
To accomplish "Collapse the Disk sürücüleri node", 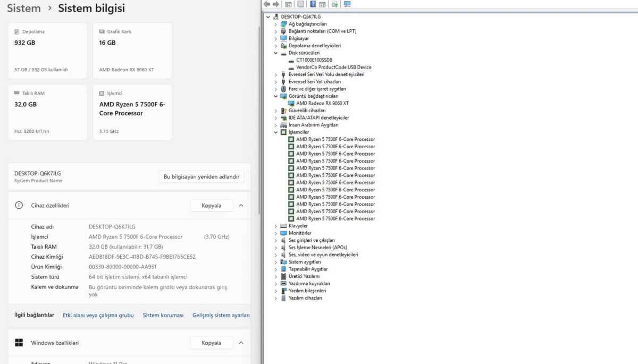I will coord(275,53).
